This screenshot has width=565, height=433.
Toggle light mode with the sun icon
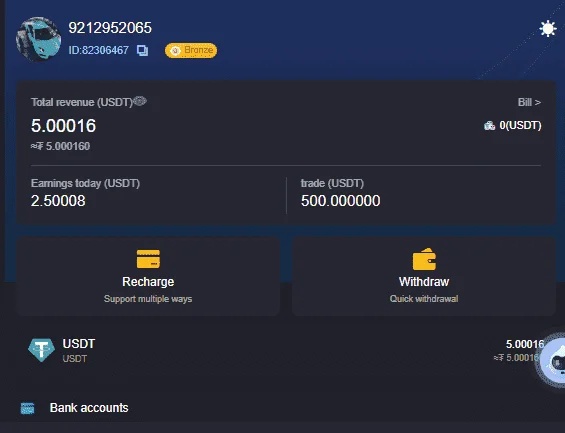[x=548, y=28]
